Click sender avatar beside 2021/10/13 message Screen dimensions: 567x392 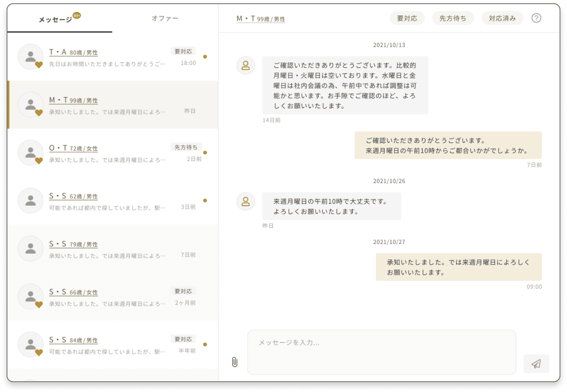tap(246, 65)
